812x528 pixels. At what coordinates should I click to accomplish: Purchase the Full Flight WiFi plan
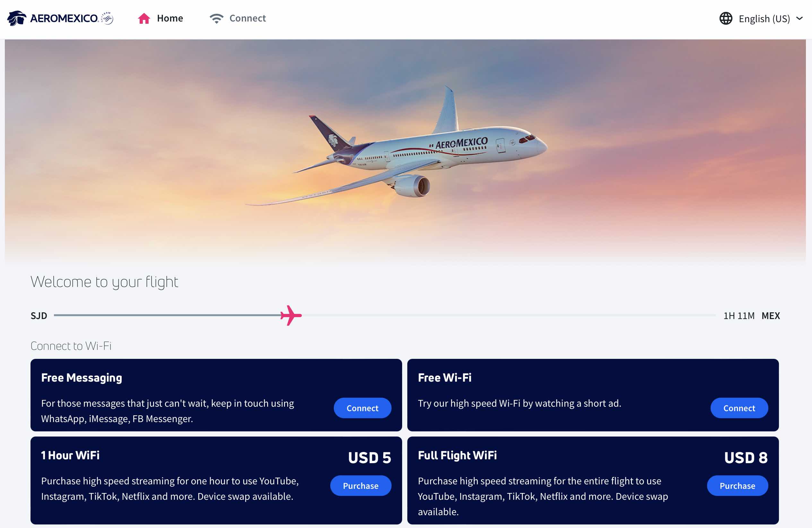[x=737, y=485]
